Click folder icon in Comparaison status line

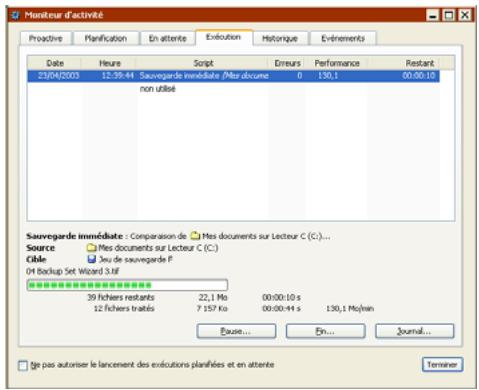195,236
